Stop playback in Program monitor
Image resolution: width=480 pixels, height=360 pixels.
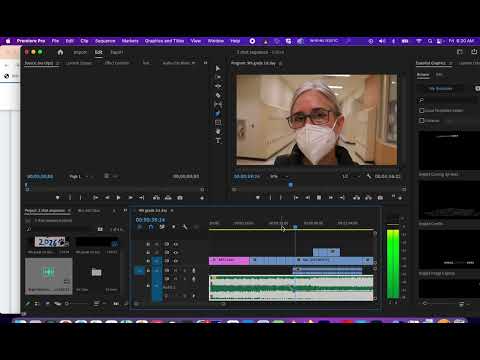[x=319, y=198]
